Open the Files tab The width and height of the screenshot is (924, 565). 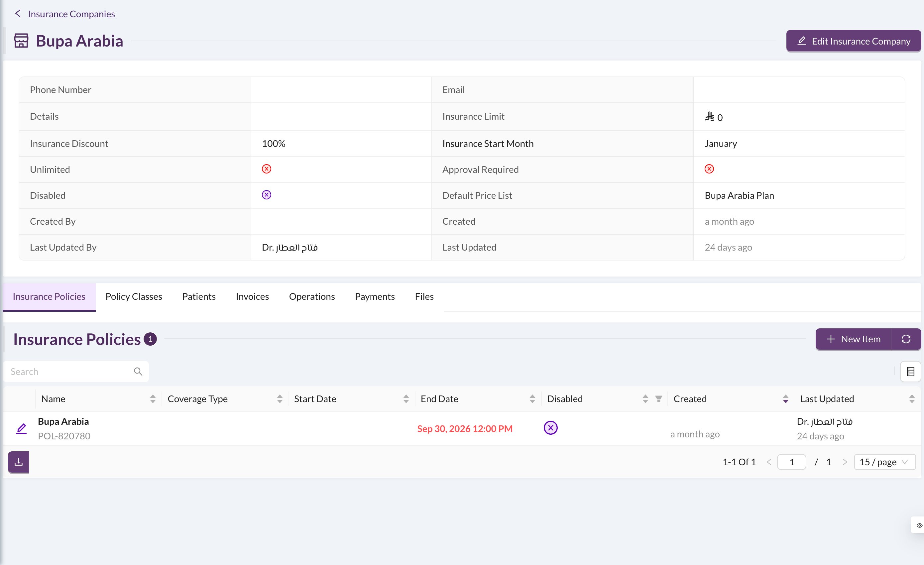tap(424, 296)
